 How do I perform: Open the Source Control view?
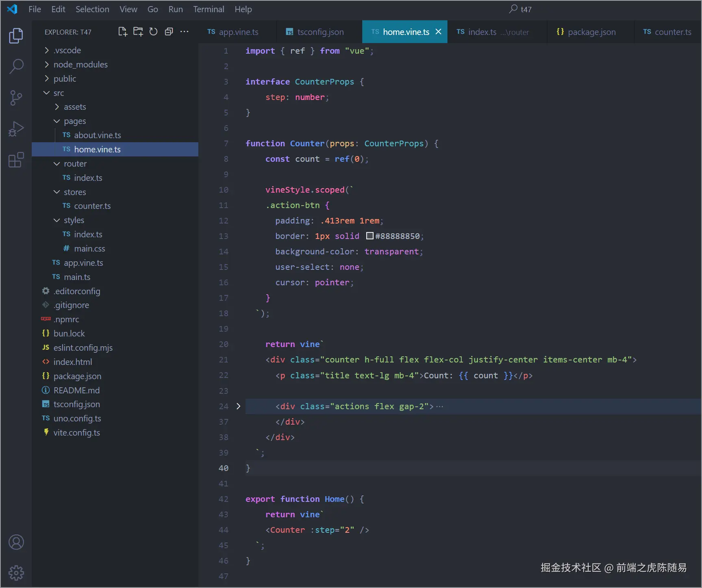tap(16, 98)
